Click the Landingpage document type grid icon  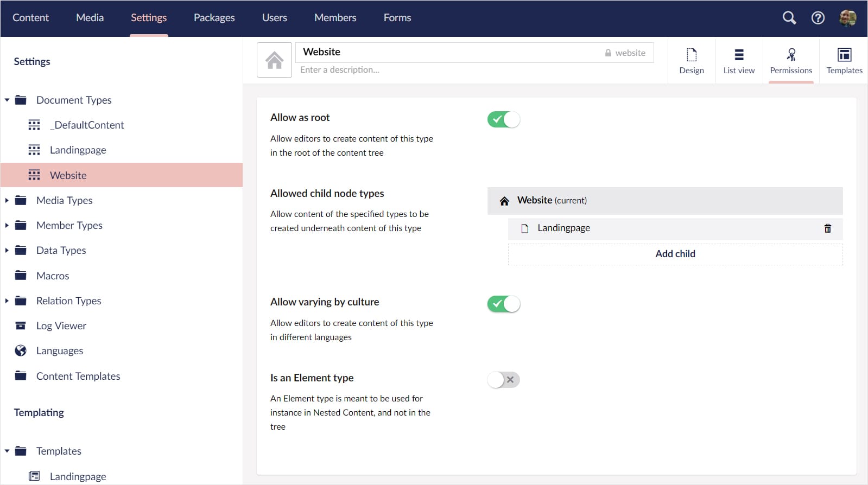click(x=34, y=150)
